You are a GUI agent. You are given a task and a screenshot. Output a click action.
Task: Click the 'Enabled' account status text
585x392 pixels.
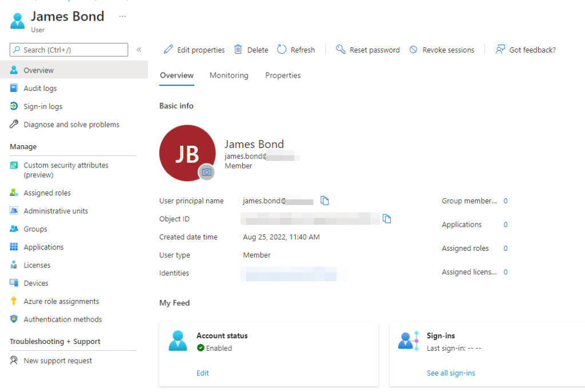tap(219, 348)
